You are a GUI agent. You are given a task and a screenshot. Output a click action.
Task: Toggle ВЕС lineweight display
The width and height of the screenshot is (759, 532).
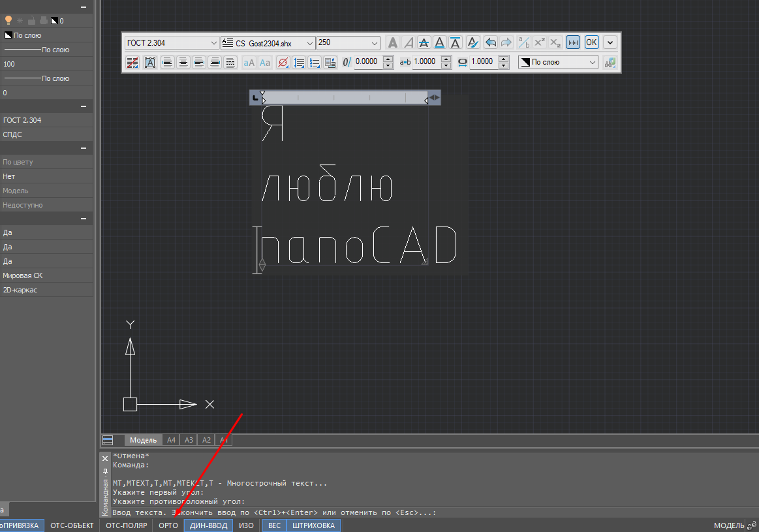tap(275, 525)
